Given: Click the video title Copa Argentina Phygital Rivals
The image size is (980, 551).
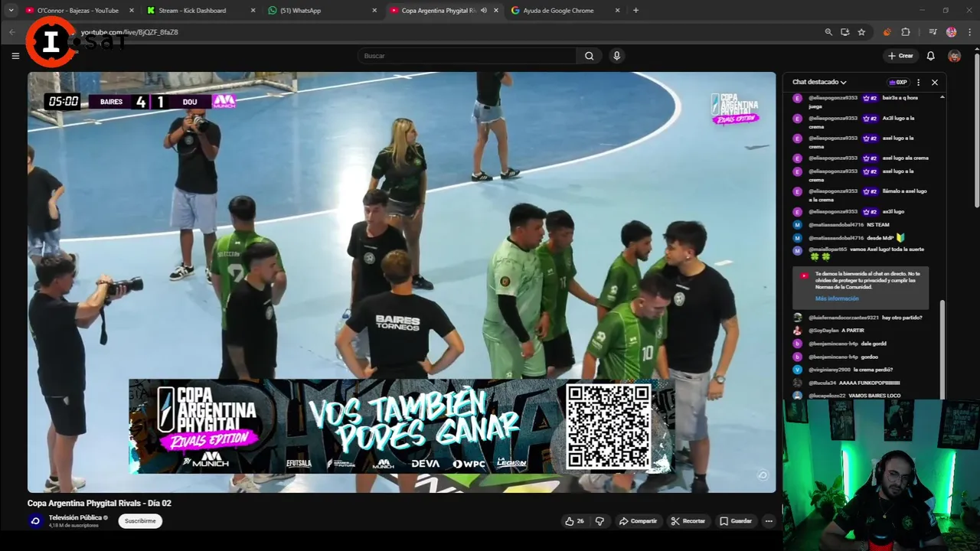Looking at the screenshot, I should pos(100,503).
